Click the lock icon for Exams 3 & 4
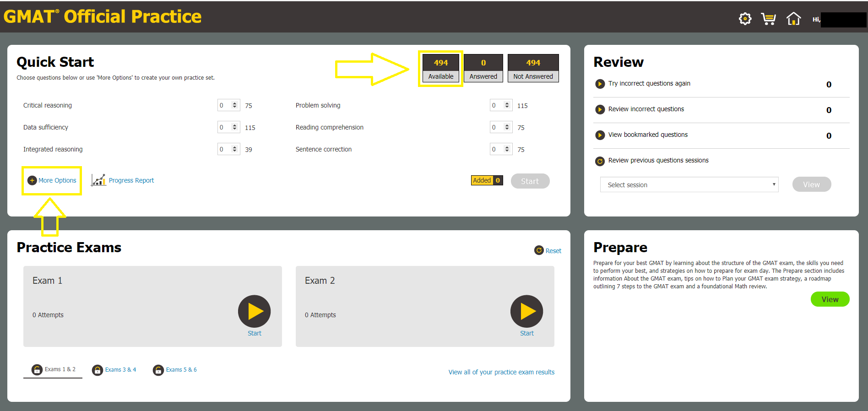The height and width of the screenshot is (411, 868). pos(98,370)
